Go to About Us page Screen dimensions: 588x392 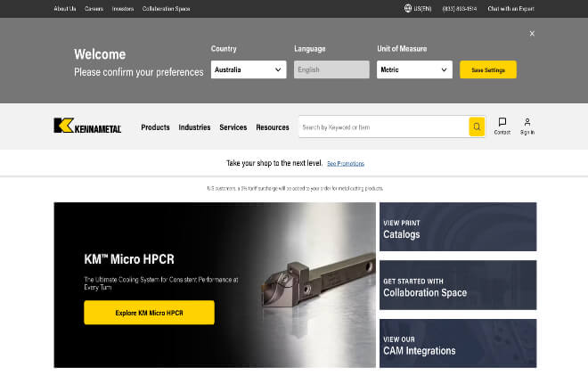tap(65, 9)
